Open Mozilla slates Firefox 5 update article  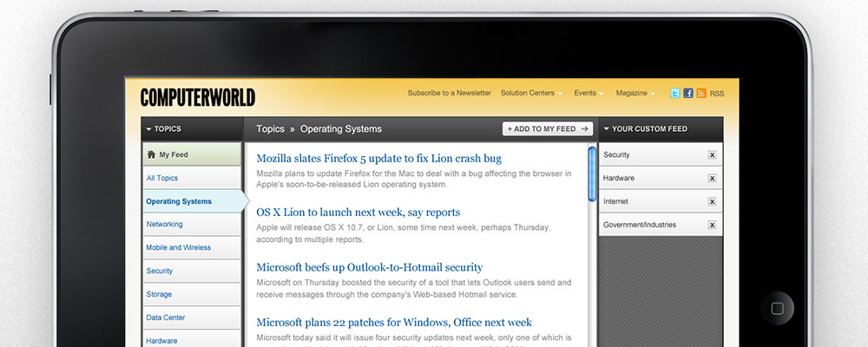point(378,159)
